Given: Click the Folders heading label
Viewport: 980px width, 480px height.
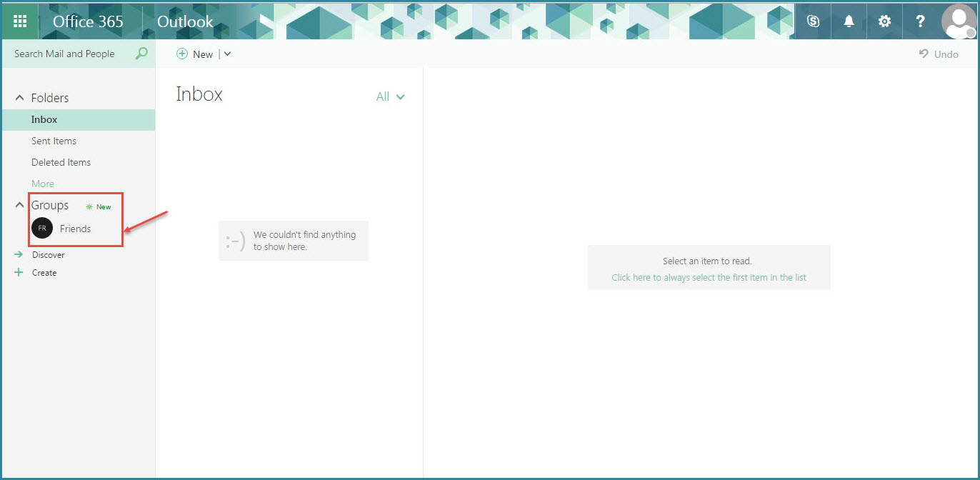Looking at the screenshot, I should click(x=50, y=98).
